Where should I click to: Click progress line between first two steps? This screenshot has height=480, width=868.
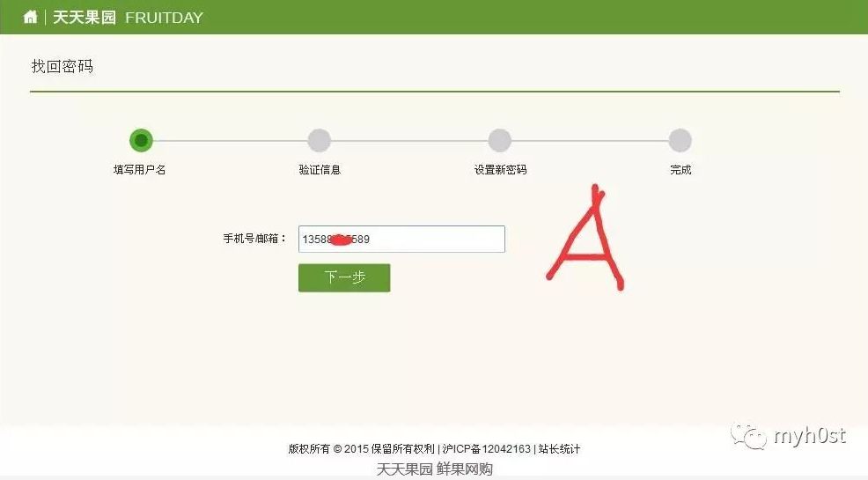tap(231, 141)
